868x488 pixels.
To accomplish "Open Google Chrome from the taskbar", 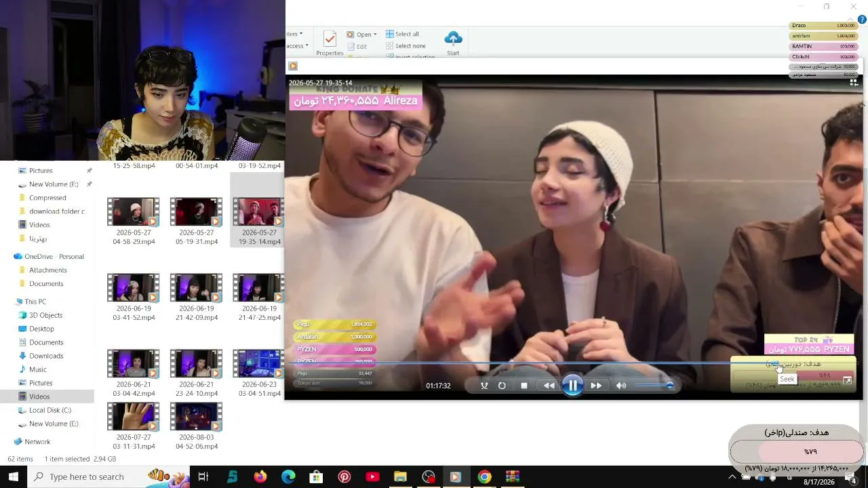I will [x=484, y=477].
